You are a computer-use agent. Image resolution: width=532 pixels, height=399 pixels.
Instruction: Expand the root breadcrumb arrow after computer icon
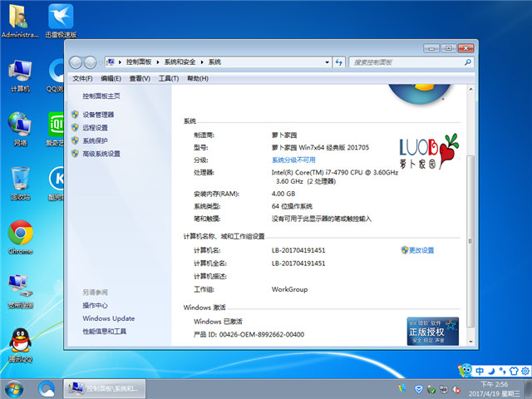point(120,62)
